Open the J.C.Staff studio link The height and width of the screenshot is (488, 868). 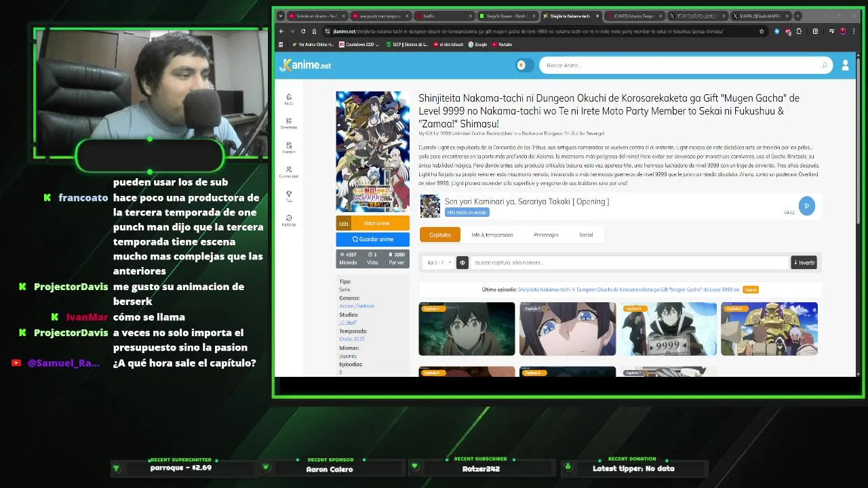[x=348, y=323]
